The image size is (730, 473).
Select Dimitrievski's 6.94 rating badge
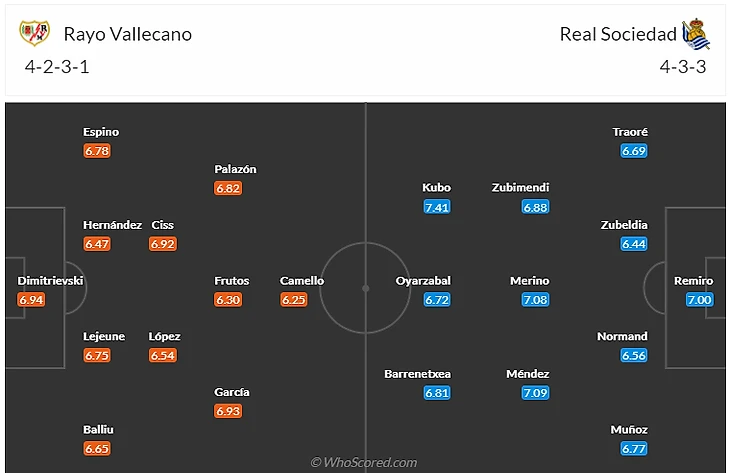(x=31, y=300)
